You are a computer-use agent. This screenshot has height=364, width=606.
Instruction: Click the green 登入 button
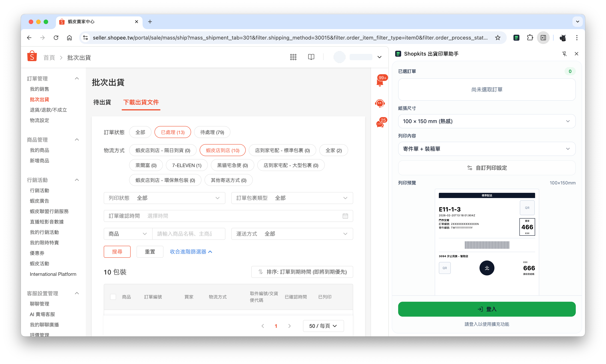tap(487, 309)
